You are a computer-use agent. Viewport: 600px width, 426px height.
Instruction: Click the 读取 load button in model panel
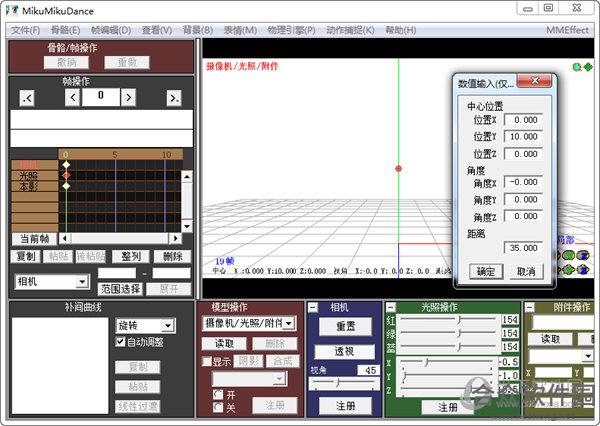click(224, 343)
